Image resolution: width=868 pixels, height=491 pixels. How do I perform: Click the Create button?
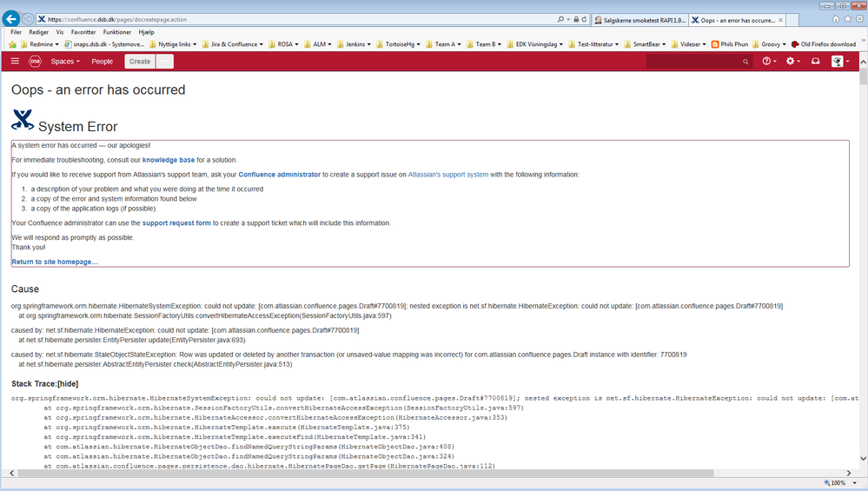[x=140, y=62]
